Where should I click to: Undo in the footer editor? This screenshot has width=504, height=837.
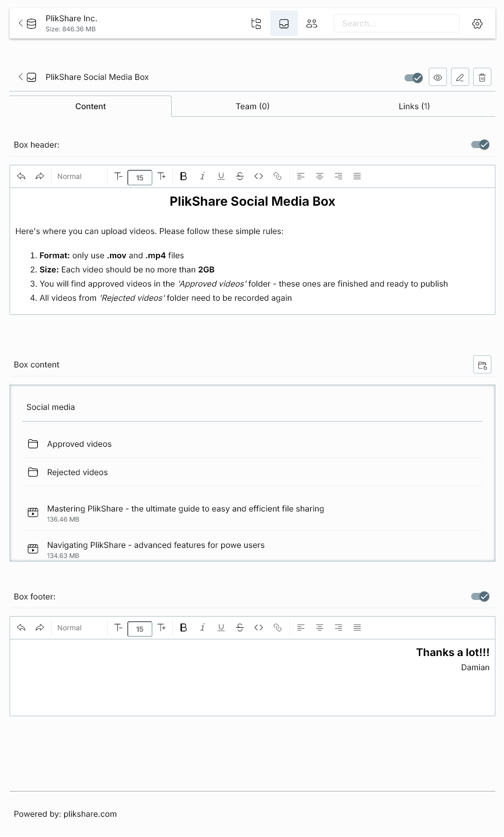(21, 628)
